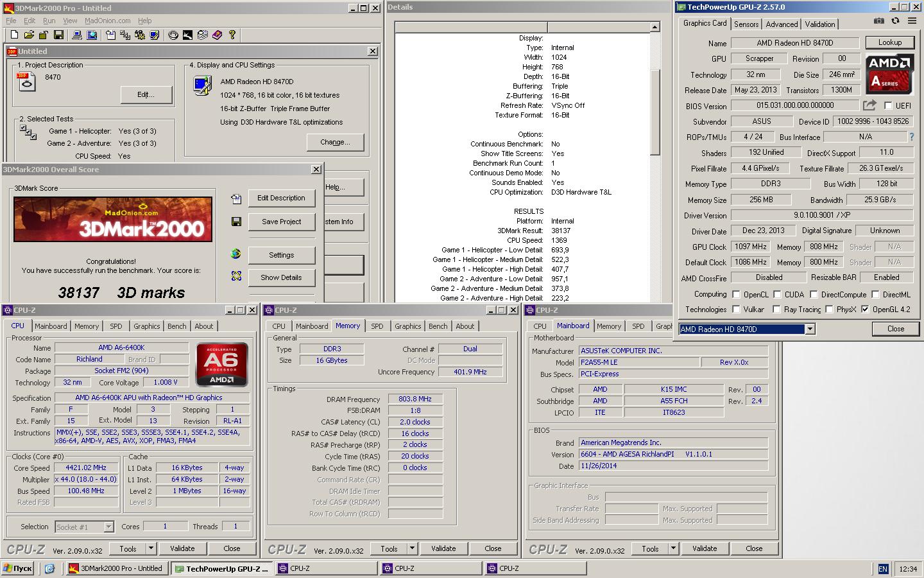Screen dimensions: 924x578
Task: Open the MadOnion.com menu
Action: [x=108, y=21]
